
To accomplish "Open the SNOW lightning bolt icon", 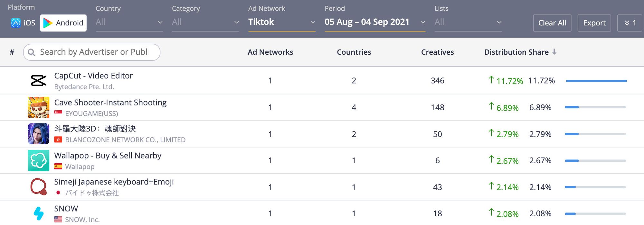I will (x=39, y=213).
